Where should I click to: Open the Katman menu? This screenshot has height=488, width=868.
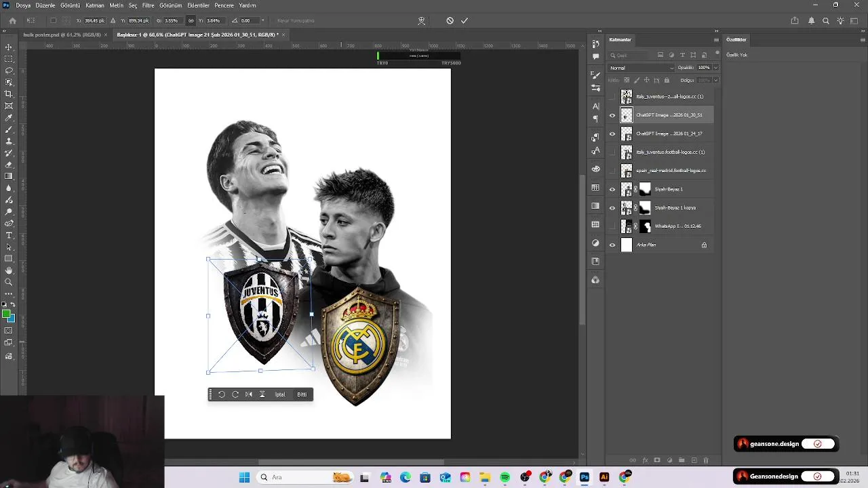point(95,5)
